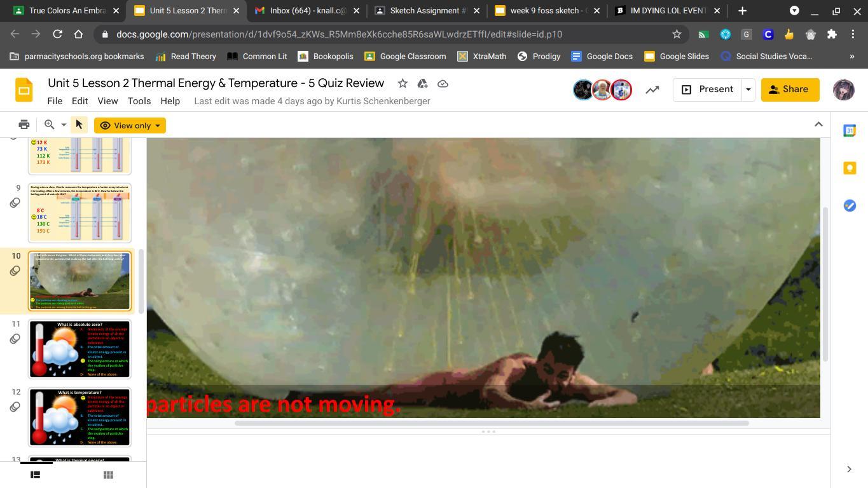The height and width of the screenshot is (488, 868).
Task: Click the green cast extension icon
Action: click(x=703, y=34)
